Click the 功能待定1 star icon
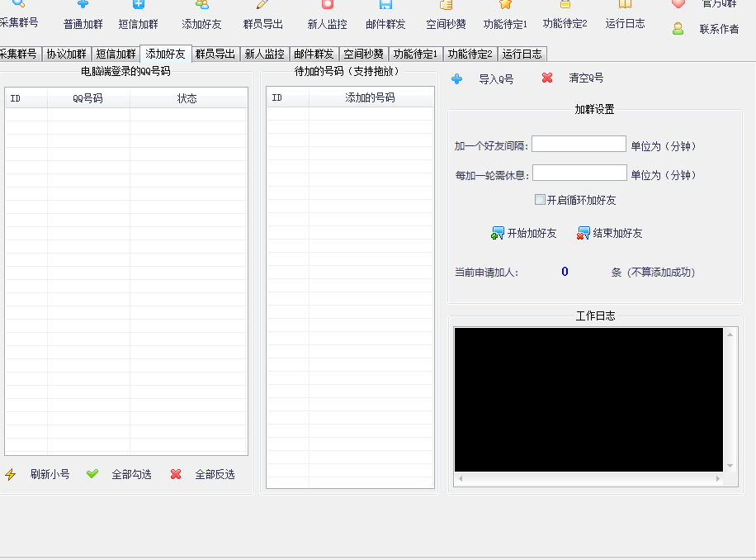The image size is (756, 560). click(x=505, y=4)
